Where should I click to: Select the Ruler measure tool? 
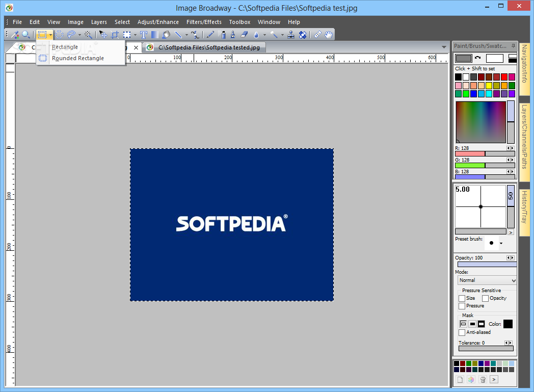pos(317,34)
